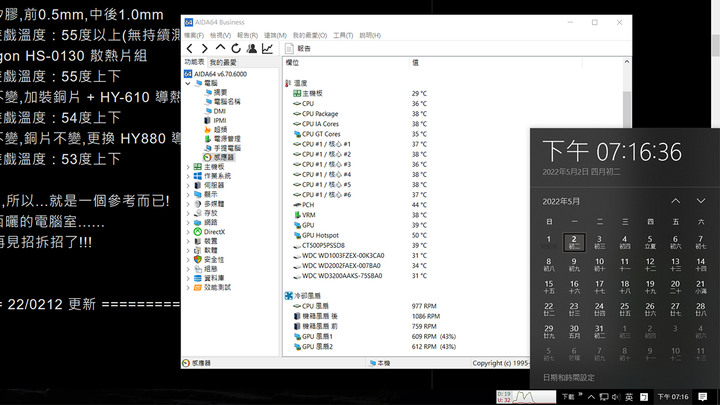Select the 電源管理 tree item
The height and width of the screenshot is (405, 720).
pos(226,139)
